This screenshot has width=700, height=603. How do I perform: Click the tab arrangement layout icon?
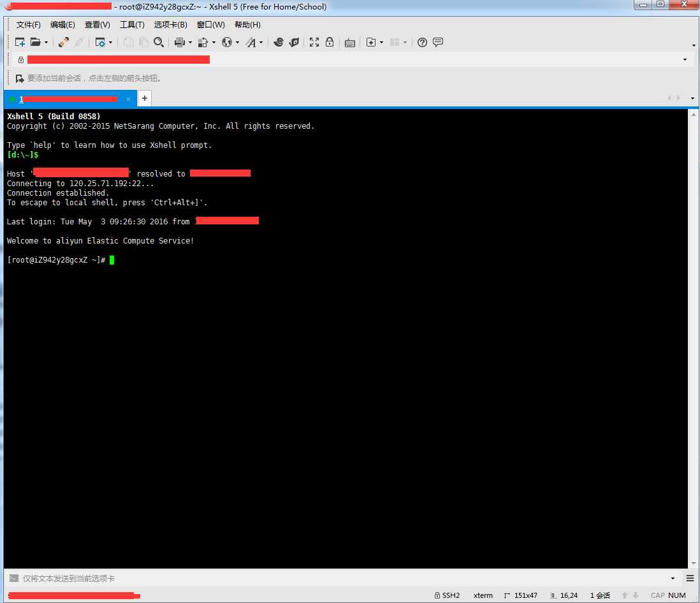pos(395,42)
